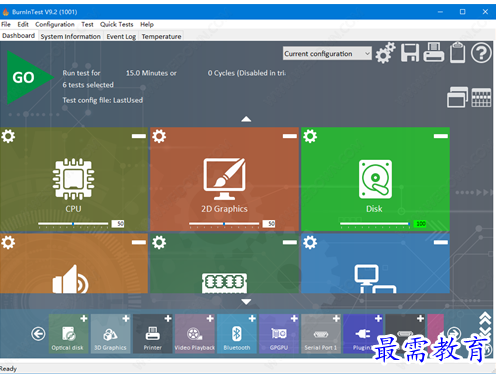Select the CPU chip tile icon
This screenshot has width=496, height=381.
(73, 179)
